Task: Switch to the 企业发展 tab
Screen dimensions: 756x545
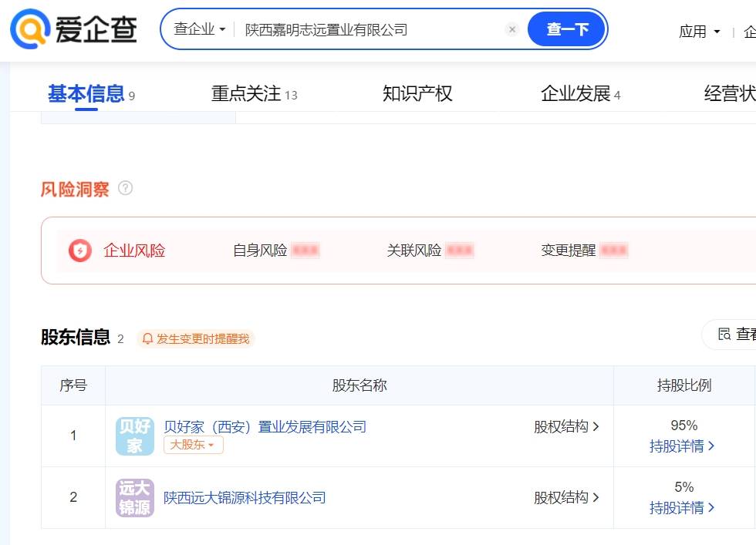Action: [580, 93]
